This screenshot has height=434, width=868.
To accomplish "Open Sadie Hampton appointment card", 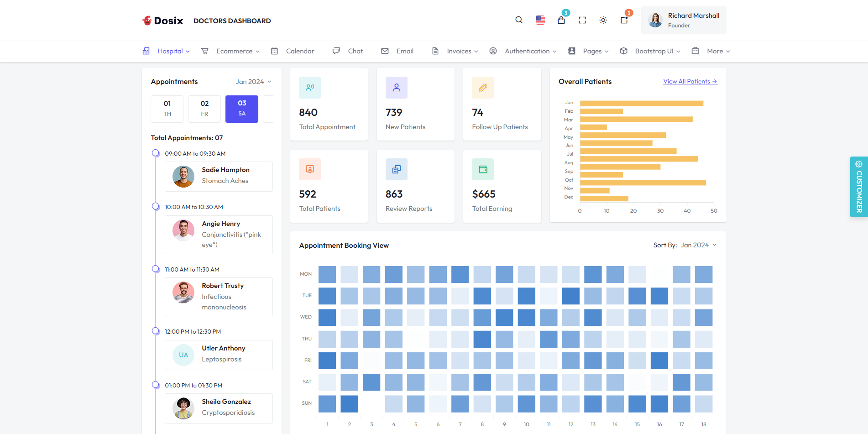I will click(219, 177).
